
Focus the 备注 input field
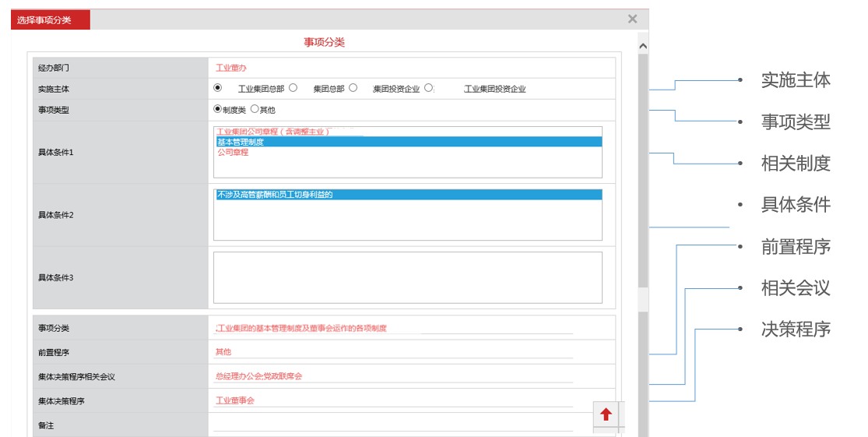[393, 425]
